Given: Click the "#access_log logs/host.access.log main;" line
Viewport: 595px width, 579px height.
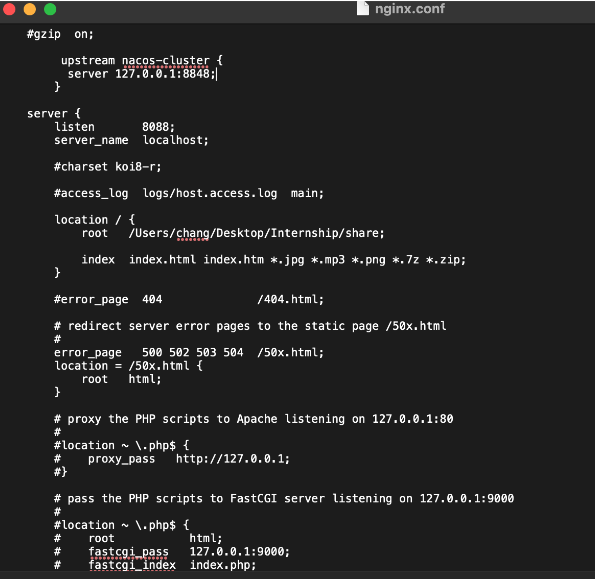Looking at the screenshot, I should pos(189,193).
